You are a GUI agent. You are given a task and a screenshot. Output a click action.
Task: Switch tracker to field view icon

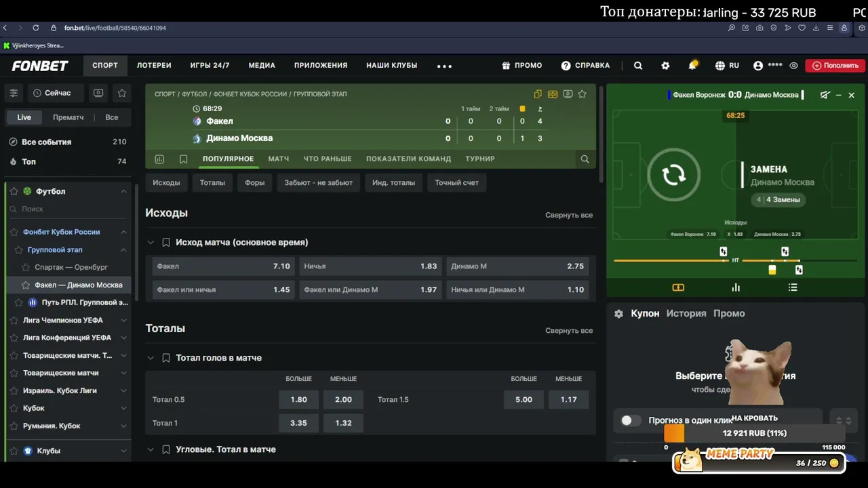pyautogui.click(x=678, y=287)
